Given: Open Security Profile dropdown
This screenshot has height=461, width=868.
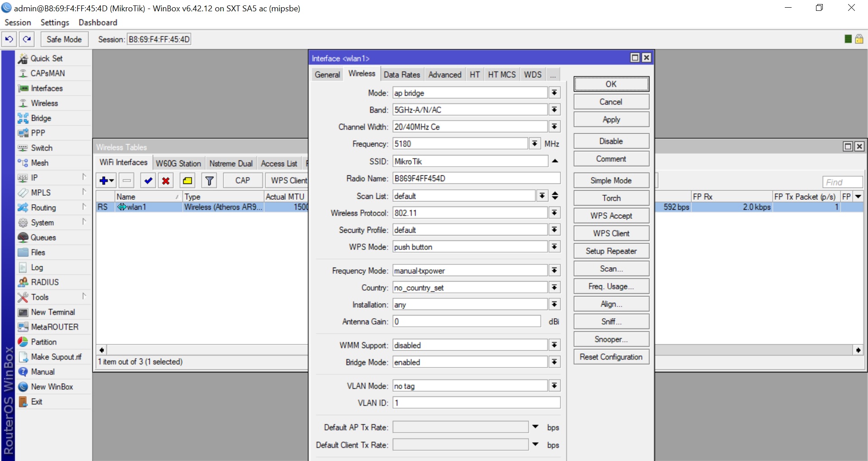Looking at the screenshot, I should 554,230.
